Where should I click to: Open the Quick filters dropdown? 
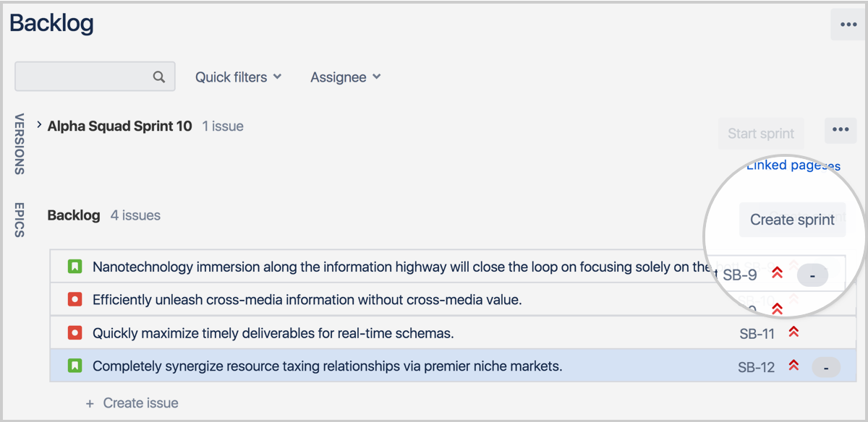click(238, 77)
